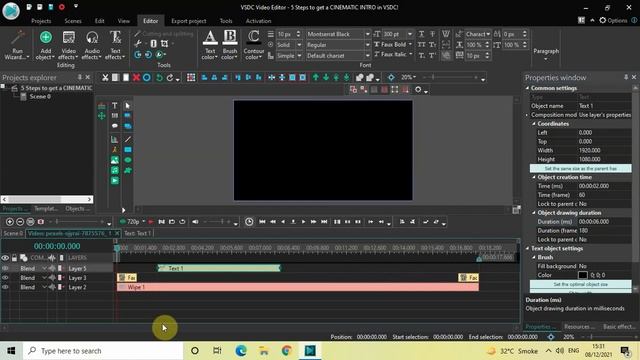Viewport: 640px width, 360px height.
Task: Jump to the timeline start
Action: coord(262,222)
